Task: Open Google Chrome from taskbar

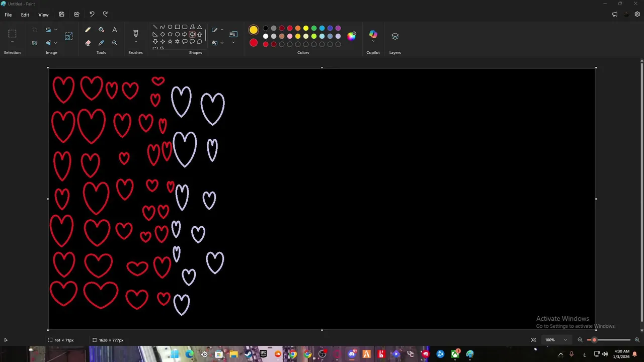Action: pyautogui.click(x=293, y=354)
